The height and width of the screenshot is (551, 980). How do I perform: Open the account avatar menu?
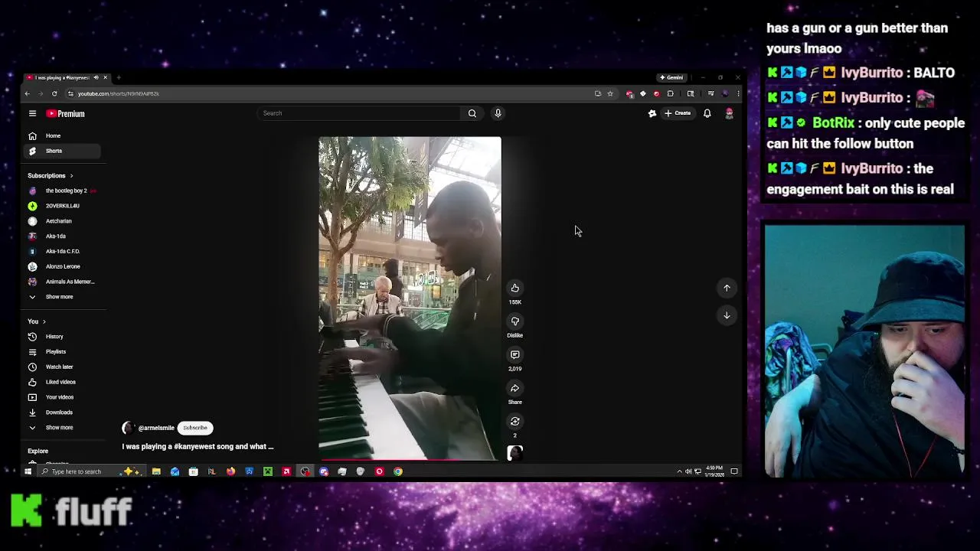729,113
